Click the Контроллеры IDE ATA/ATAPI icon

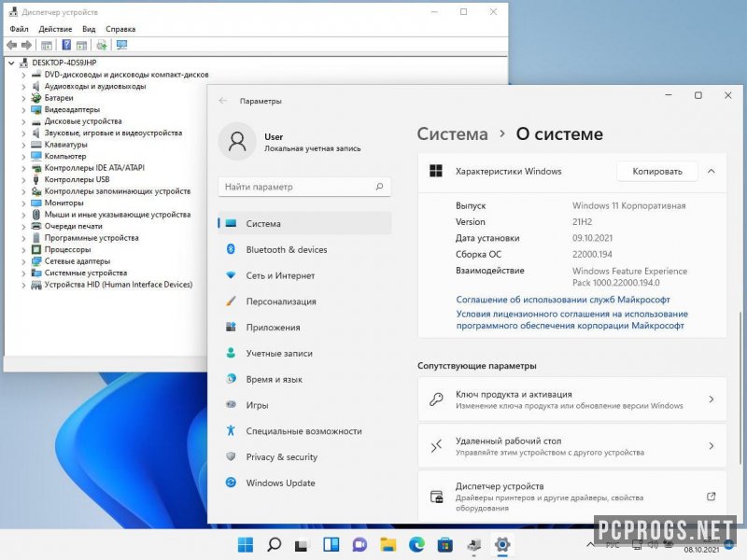pyautogui.click(x=36, y=168)
